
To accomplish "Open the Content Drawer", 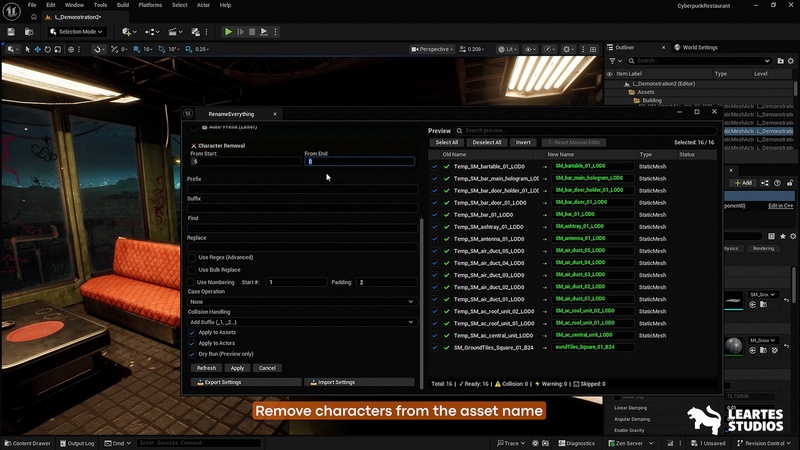I will (27, 443).
